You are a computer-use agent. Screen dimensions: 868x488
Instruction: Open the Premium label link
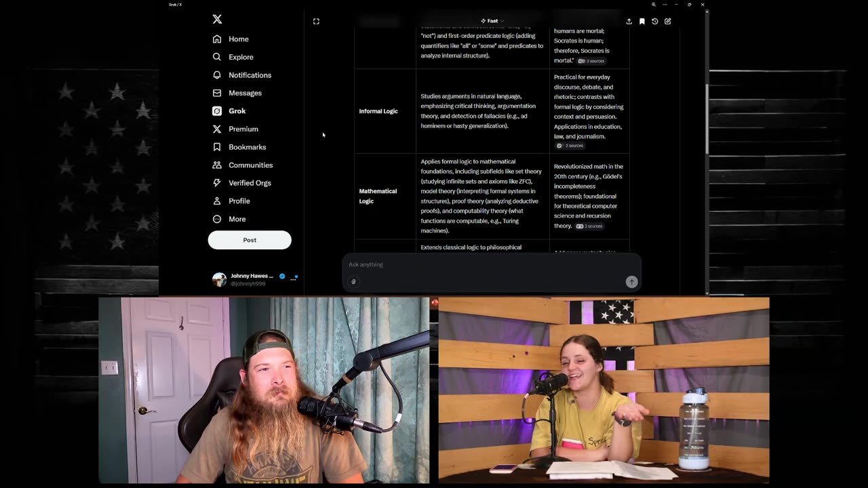[x=243, y=129]
